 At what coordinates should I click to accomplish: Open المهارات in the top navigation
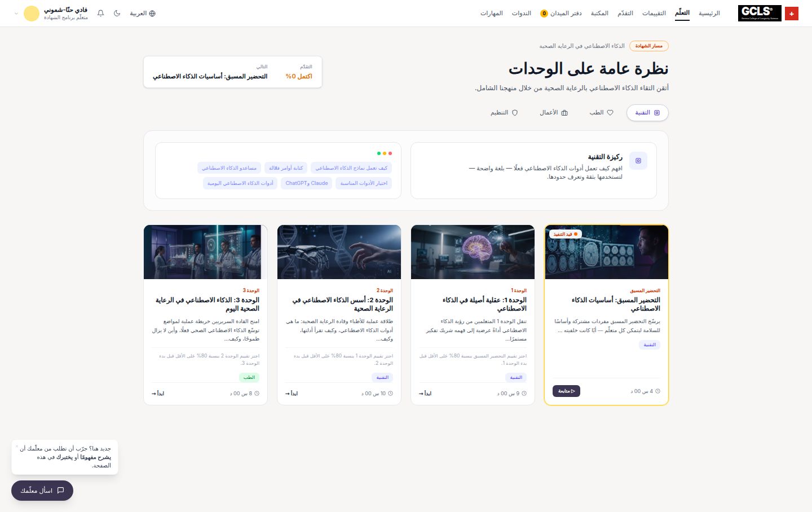(492, 13)
